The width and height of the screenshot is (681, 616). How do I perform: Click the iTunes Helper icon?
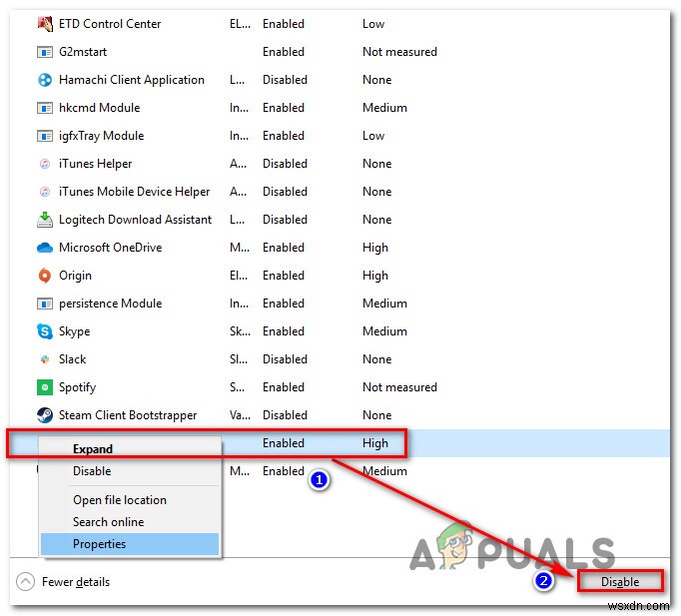tap(45, 164)
